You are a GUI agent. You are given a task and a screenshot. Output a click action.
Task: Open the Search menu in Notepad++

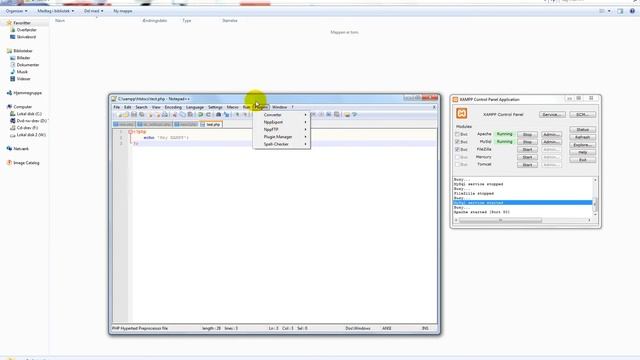[141, 107]
